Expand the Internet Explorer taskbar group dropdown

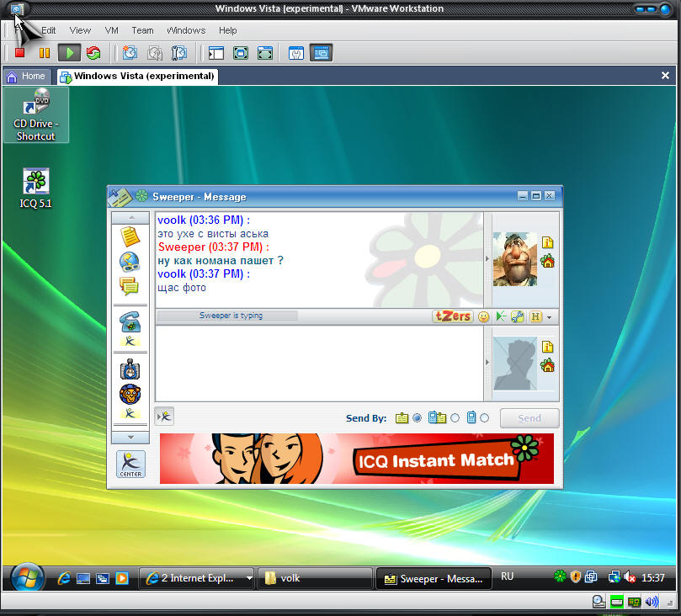click(249, 578)
